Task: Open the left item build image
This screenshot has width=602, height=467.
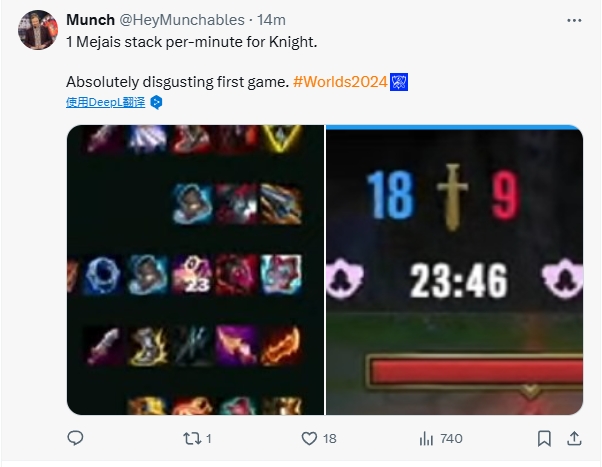Action: (x=195, y=270)
